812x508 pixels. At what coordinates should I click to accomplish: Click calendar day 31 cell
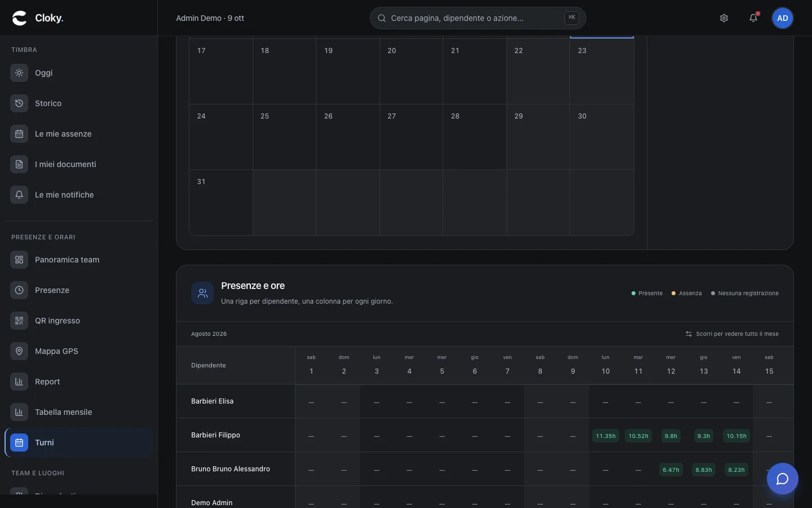pyautogui.click(x=221, y=202)
